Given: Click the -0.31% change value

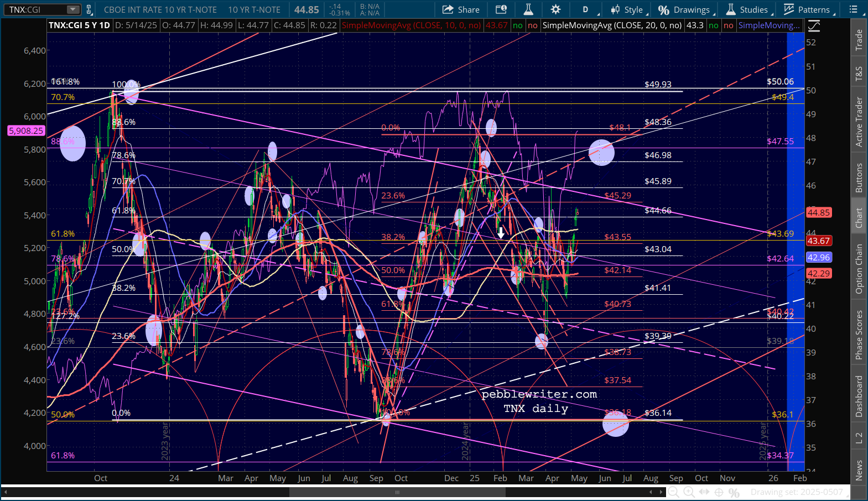Looking at the screenshot, I should click(x=339, y=13).
